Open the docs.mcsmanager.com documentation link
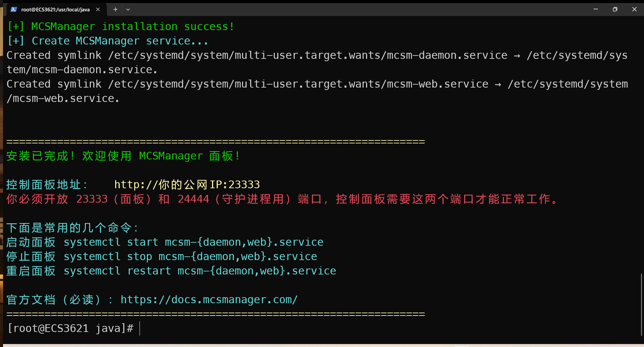Screen dimensions: 644x347 pyautogui.click(x=209, y=300)
